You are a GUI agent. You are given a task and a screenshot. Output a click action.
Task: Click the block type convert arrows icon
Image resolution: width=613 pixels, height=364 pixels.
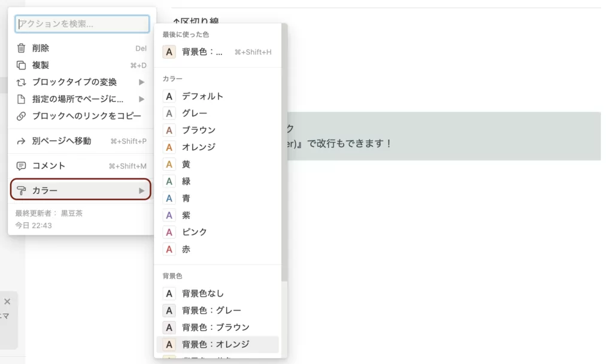pos(21,82)
